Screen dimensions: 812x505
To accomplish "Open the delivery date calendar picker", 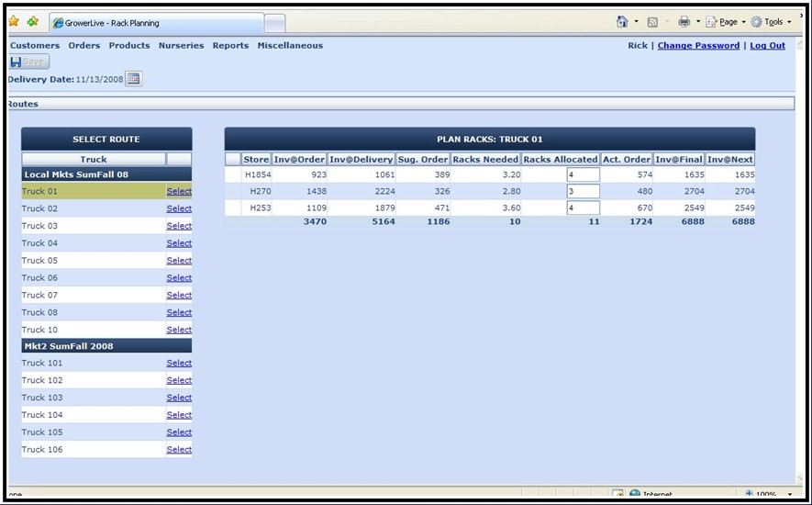I will coord(134,79).
